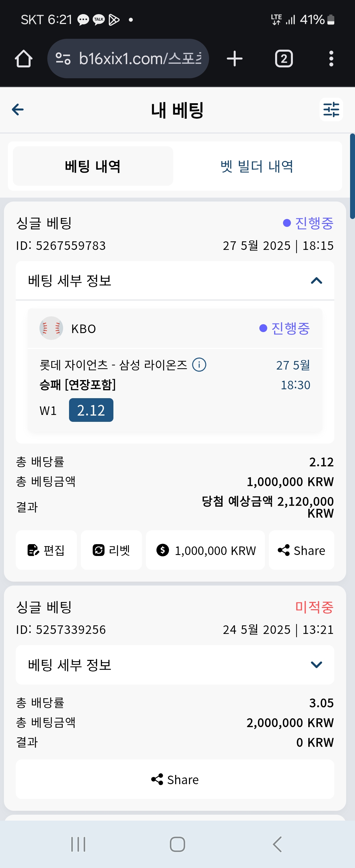Open the bet filter settings icon

pyautogui.click(x=331, y=109)
